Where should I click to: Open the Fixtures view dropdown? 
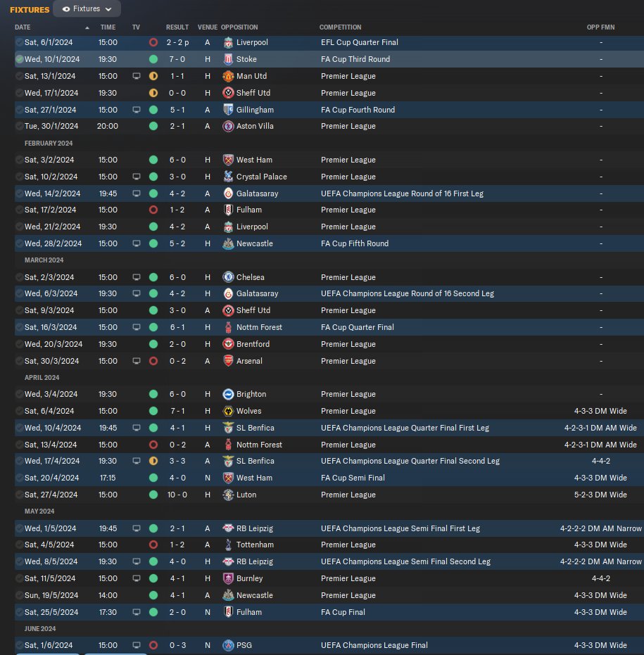(x=87, y=8)
